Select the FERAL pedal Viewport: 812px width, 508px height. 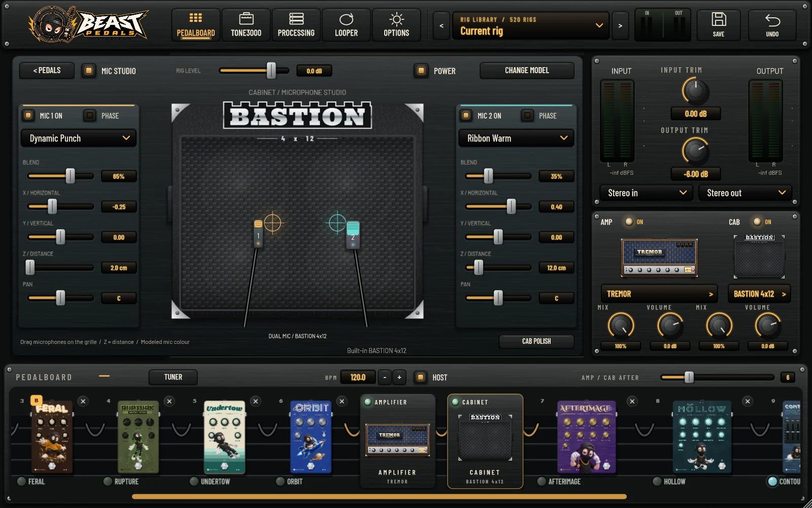click(x=52, y=437)
